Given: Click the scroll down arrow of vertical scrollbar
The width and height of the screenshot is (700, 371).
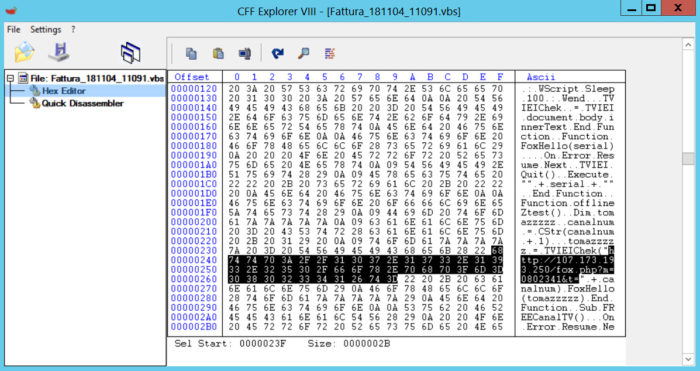Looking at the screenshot, I should pyautogui.click(x=688, y=358).
